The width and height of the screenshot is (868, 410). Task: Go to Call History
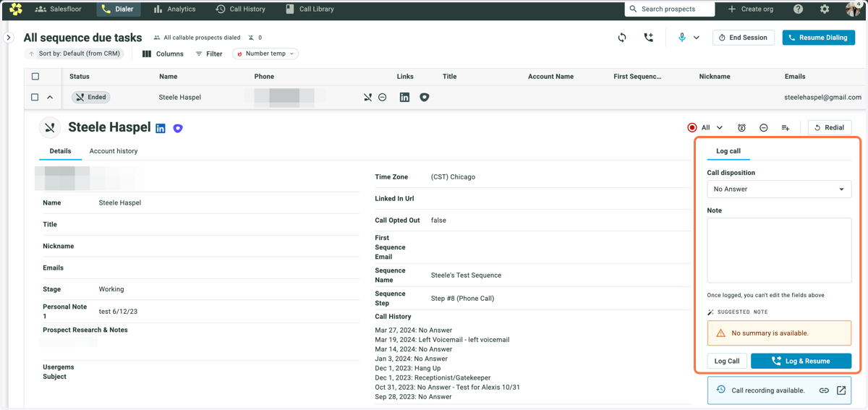pos(240,9)
